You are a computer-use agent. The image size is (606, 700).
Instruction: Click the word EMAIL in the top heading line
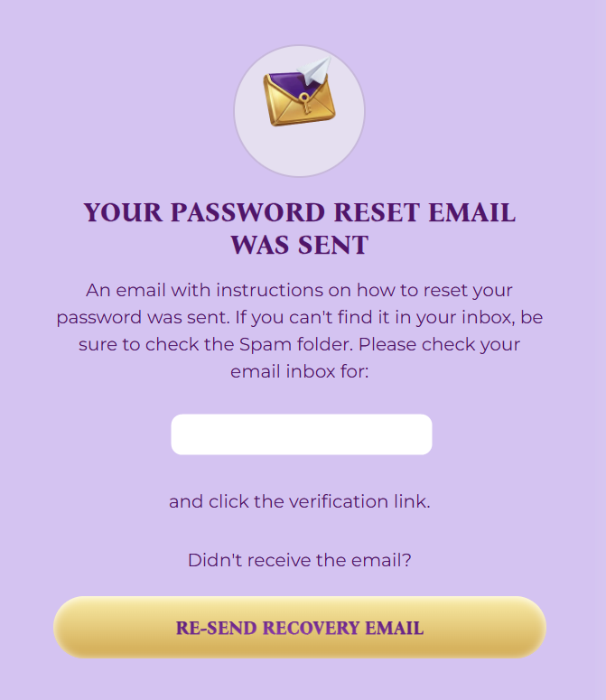pyautogui.click(x=471, y=213)
